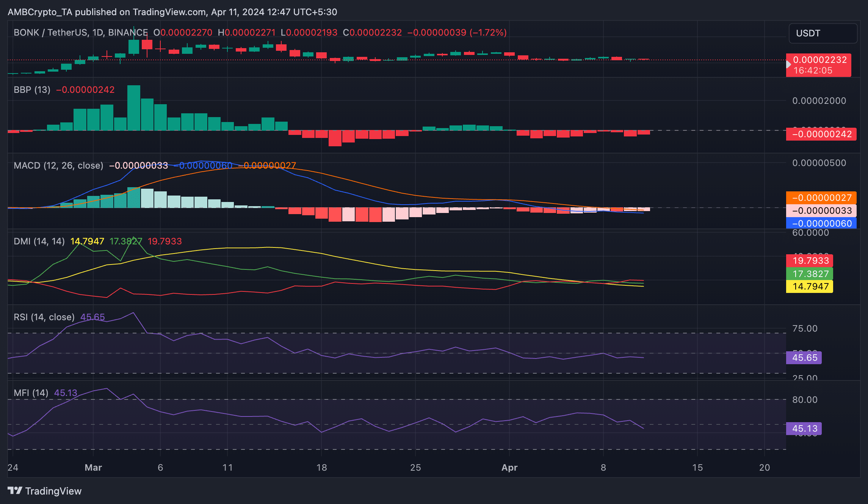868x504 pixels.
Task: Click the pink MACD histogram tag -0.00000033
Action: [x=821, y=211]
